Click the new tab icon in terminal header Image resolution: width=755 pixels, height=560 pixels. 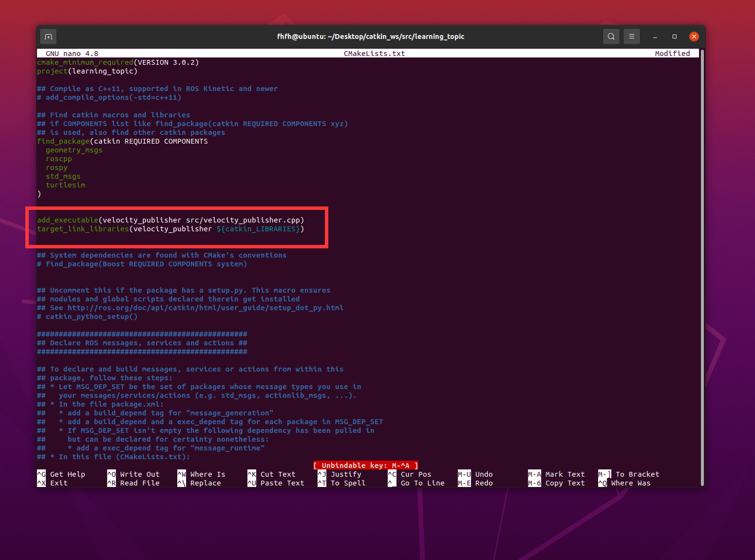tap(48, 37)
